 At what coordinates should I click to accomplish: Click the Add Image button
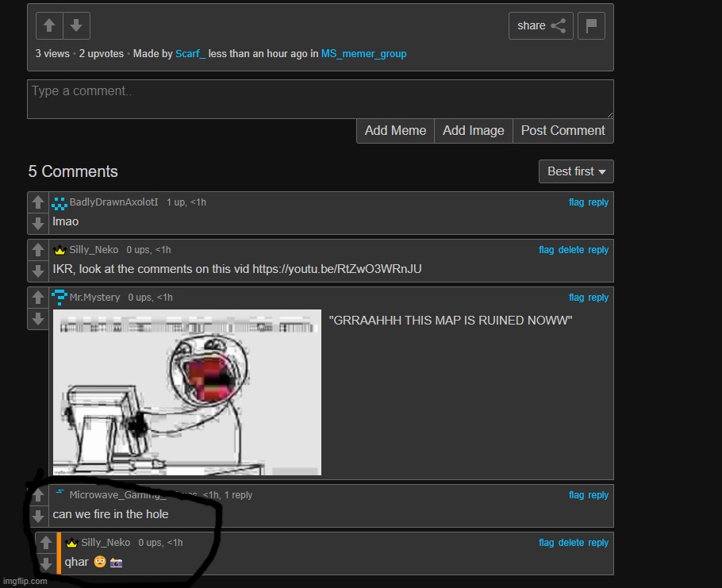[473, 131]
